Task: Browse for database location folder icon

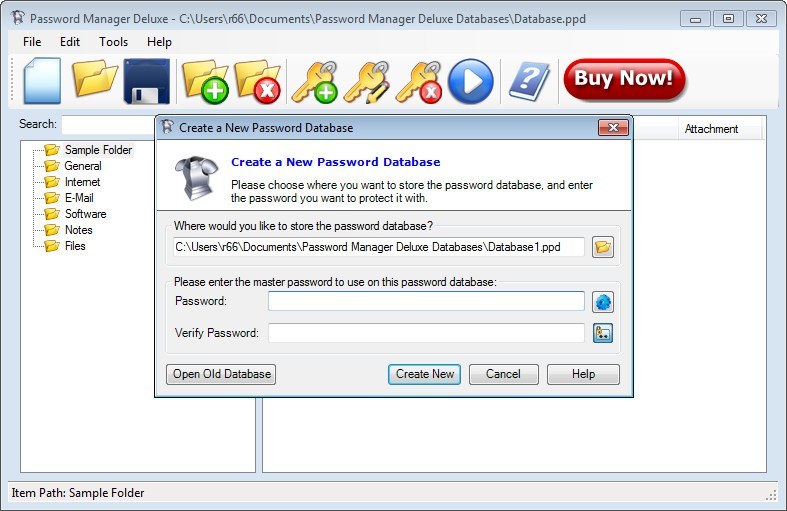Action: pyautogui.click(x=603, y=247)
